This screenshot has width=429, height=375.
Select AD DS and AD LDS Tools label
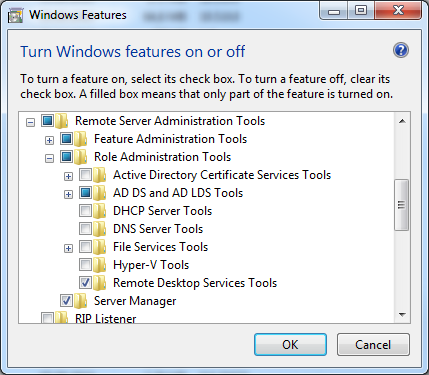178,193
